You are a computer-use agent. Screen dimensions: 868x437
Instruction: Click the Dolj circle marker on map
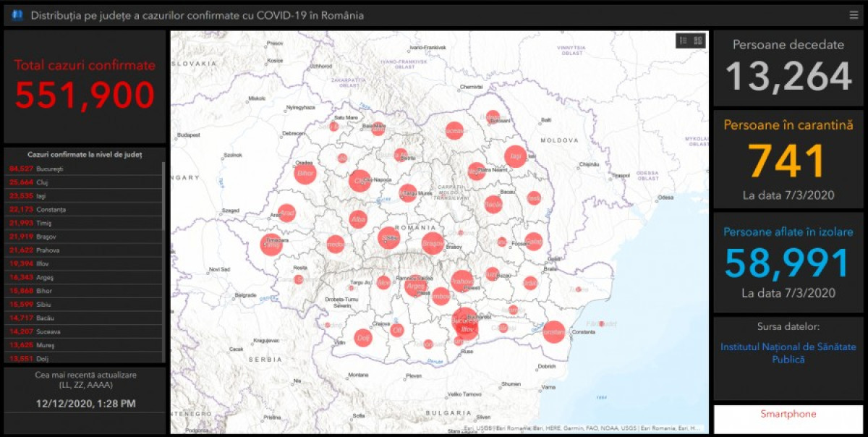pos(362,337)
